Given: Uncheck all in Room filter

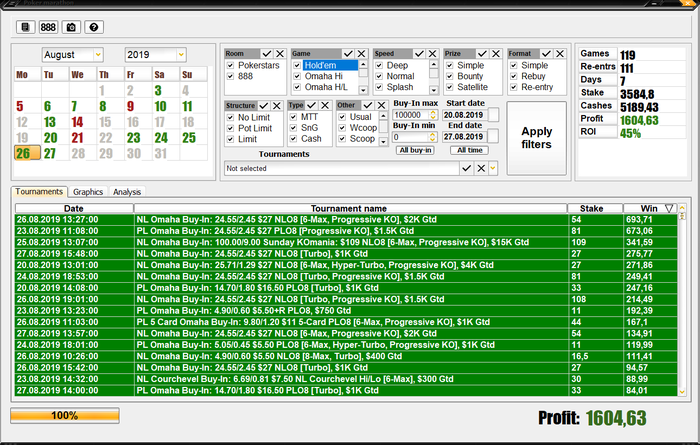Looking at the screenshot, I should coord(280,54).
